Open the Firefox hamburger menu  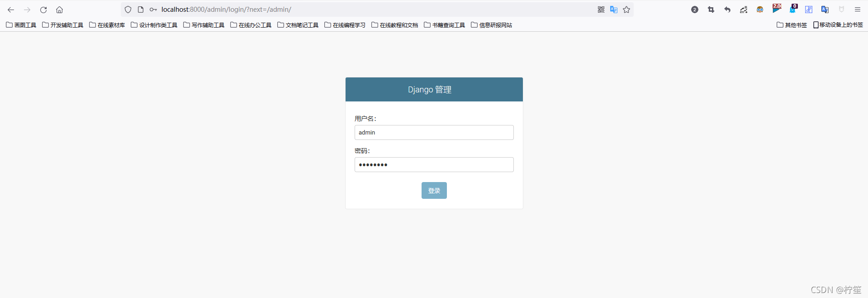(858, 10)
